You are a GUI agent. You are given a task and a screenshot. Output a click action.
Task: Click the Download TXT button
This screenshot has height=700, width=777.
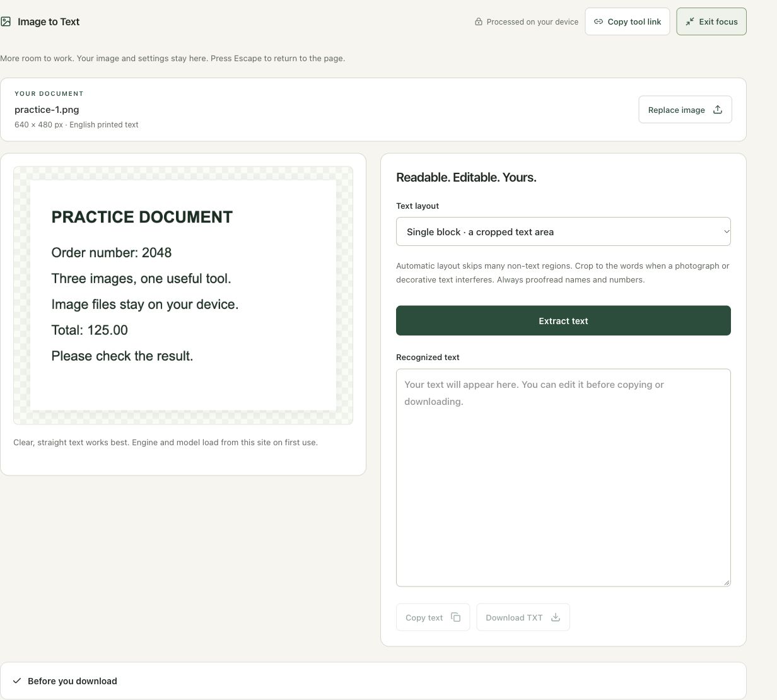[523, 617]
